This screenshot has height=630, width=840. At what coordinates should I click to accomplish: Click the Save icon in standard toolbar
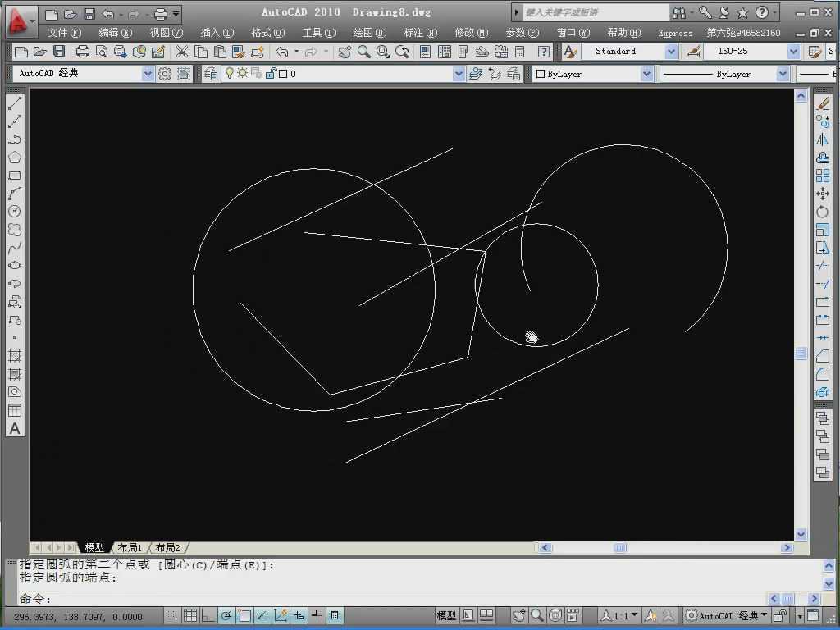point(59,52)
